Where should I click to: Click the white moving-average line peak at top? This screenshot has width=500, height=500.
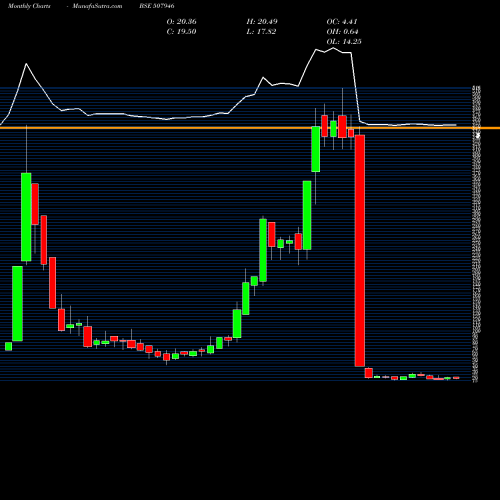333,48
